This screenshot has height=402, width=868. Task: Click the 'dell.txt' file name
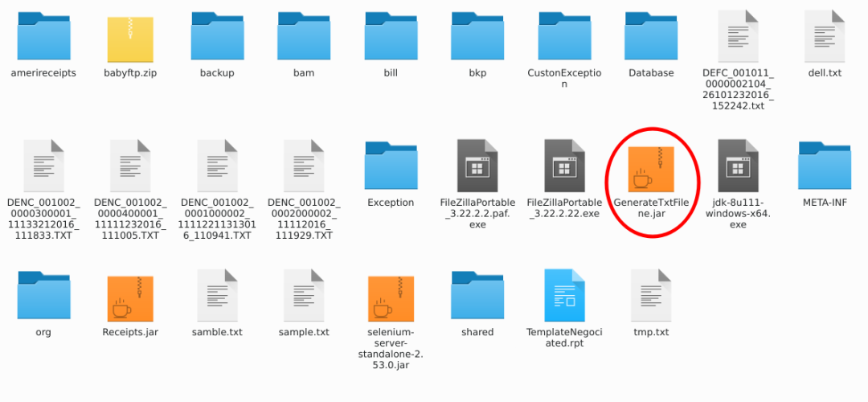pyautogui.click(x=825, y=73)
